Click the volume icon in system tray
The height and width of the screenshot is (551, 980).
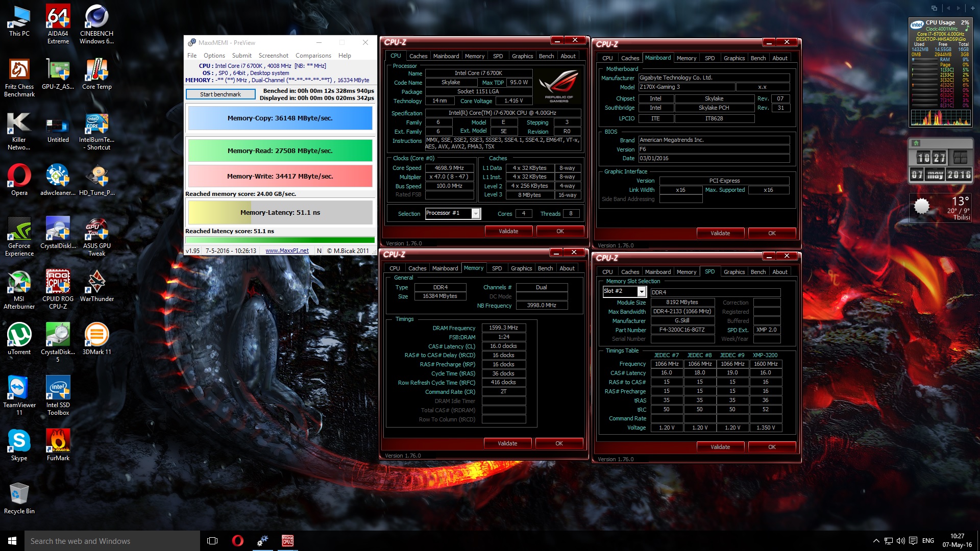click(x=900, y=541)
